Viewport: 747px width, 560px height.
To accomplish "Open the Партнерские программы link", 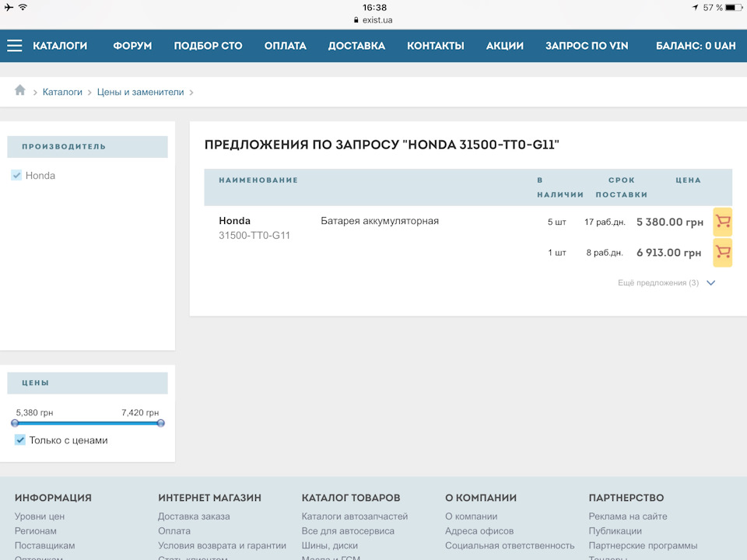I will tap(644, 546).
